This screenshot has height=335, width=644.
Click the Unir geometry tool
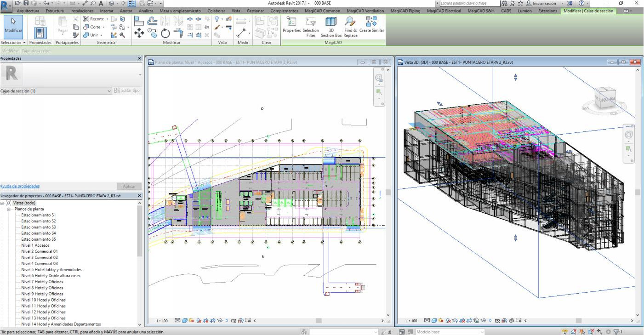tap(91, 35)
